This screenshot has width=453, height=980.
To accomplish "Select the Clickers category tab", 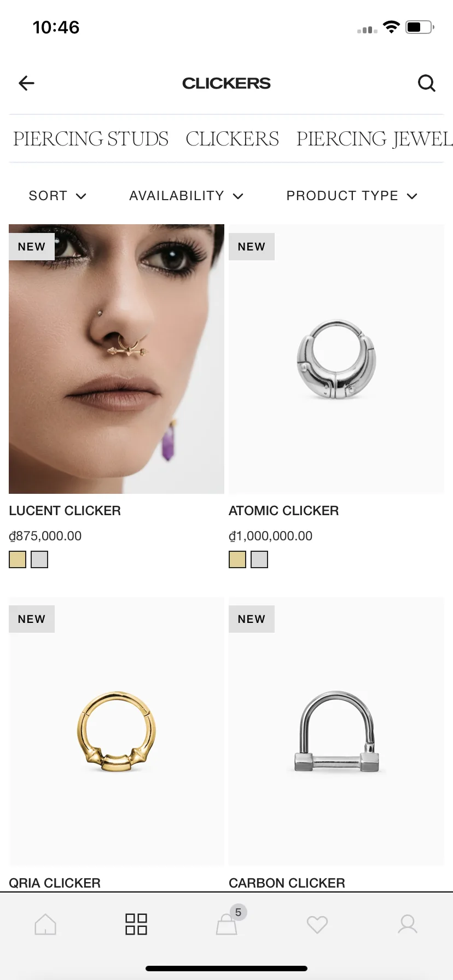I will tap(233, 139).
